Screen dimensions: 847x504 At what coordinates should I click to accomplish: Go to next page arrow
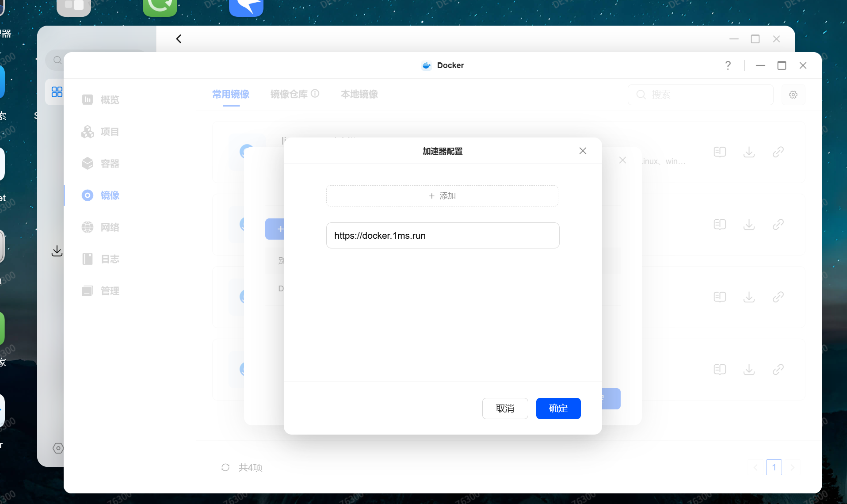pos(793,467)
